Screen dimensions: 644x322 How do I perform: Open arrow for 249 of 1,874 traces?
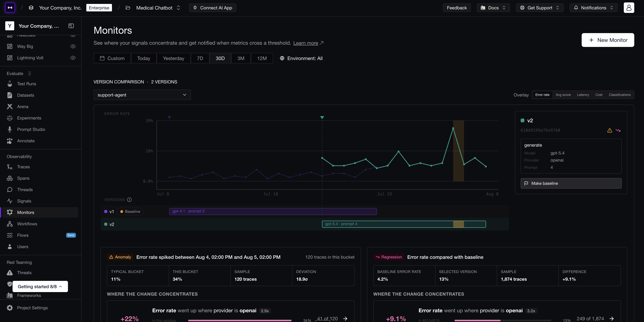611,318
